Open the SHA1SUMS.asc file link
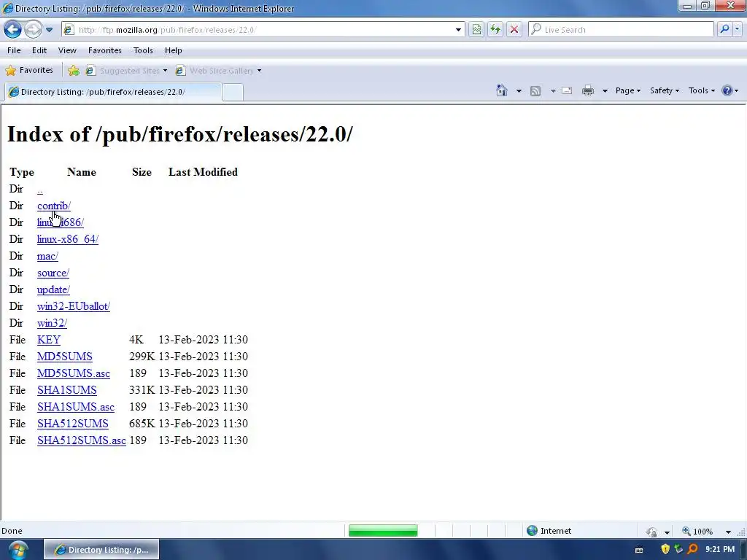 [x=76, y=407]
